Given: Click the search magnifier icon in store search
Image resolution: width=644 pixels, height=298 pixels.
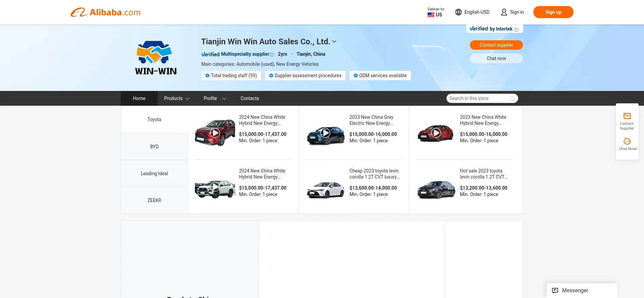Looking at the screenshot, I should tap(512, 98).
